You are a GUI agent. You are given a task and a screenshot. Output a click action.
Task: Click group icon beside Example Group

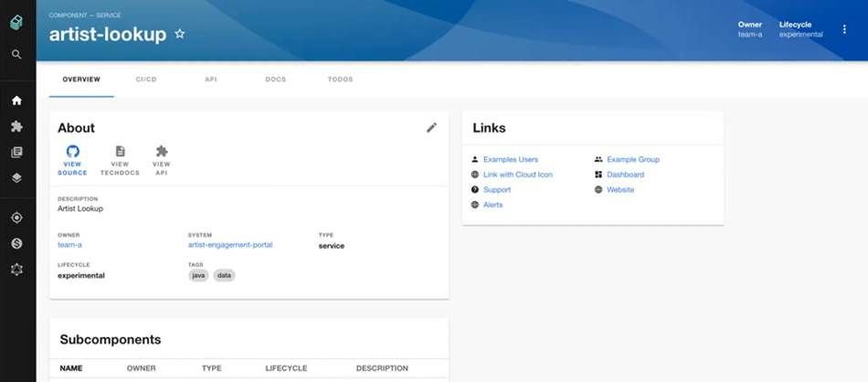click(x=598, y=159)
